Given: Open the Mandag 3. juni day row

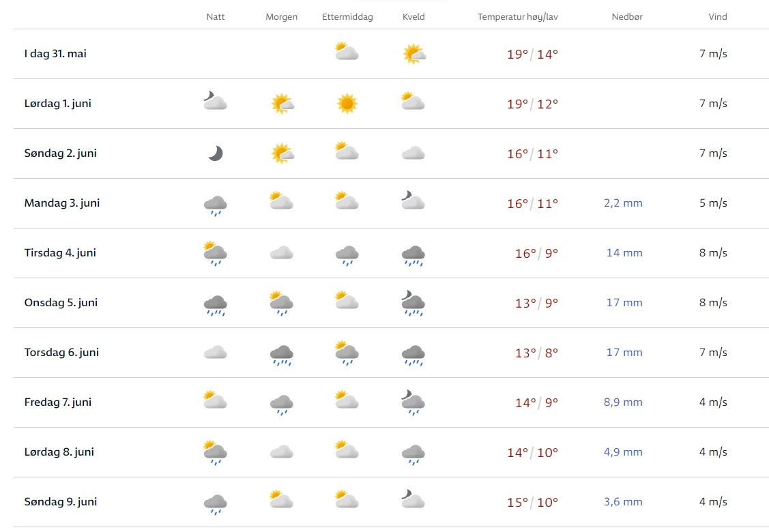Looking at the screenshot, I should click(62, 203).
